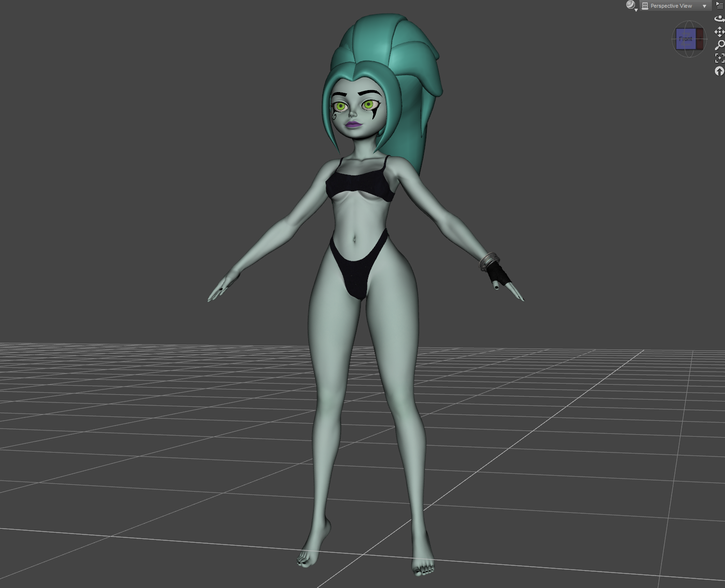Click the Front face of view cube
Screen dimensions: 725x588
point(685,39)
